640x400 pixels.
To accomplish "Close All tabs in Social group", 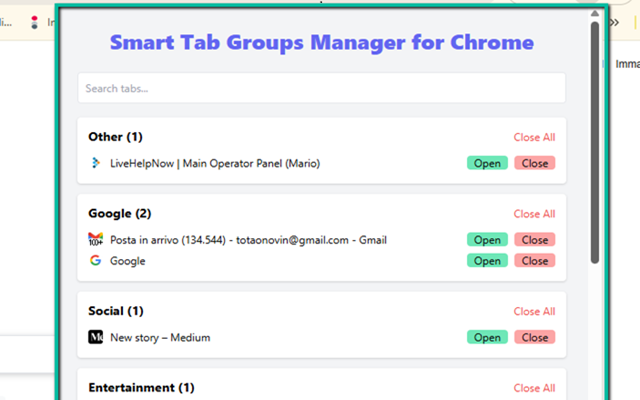I will 534,311.
